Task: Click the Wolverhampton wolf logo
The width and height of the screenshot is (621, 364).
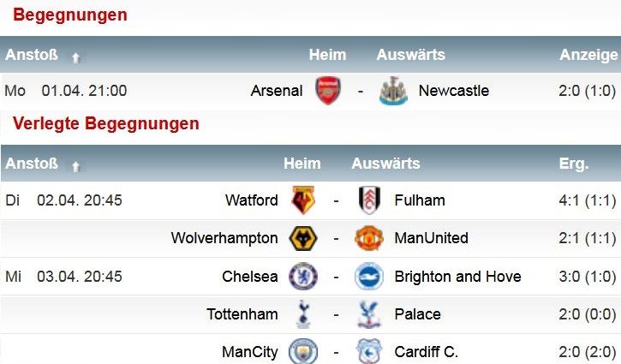Action: pyautogui.click(x=303, y=238)
